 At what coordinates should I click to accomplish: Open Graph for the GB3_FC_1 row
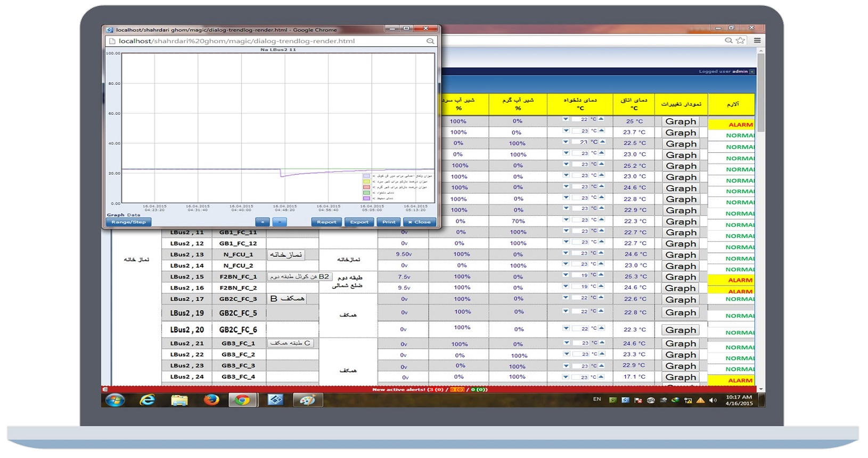(681, 343)
